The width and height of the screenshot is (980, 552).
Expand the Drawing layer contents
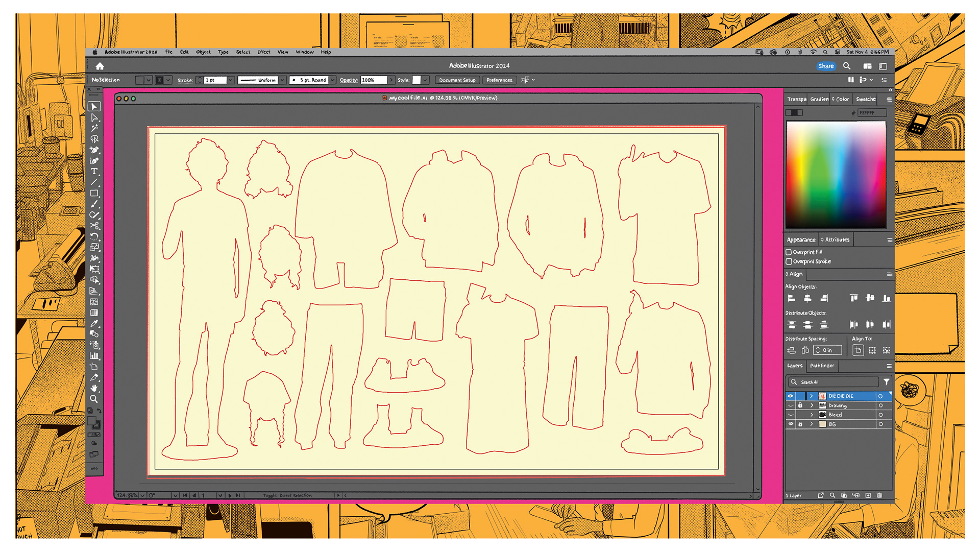[812, 405]
